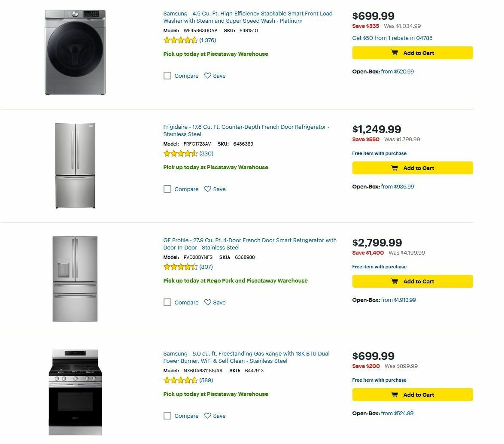The width and height of the screenshot is (504, 444).
Task: Click star rating of the Samsung washer
Action: (180, 40)
